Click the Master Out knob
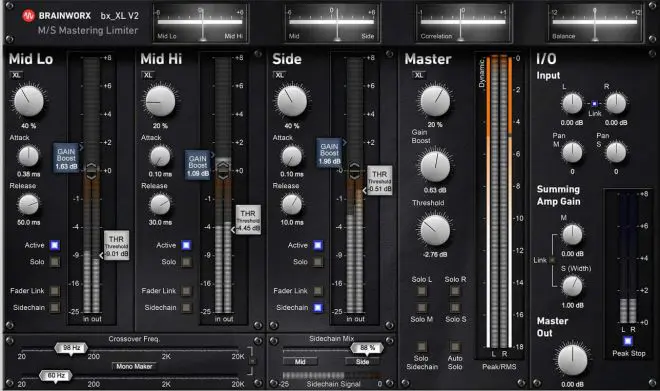This screenshot has height=391, width=660. 572,360
